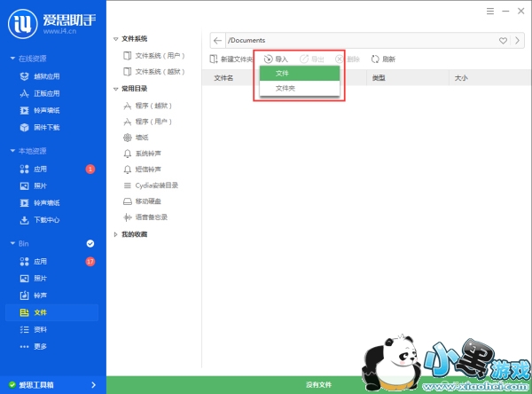Screen dimensions: 532x394
Task: Collapse the 本地资源 section
Action: [x=12, y=151]
